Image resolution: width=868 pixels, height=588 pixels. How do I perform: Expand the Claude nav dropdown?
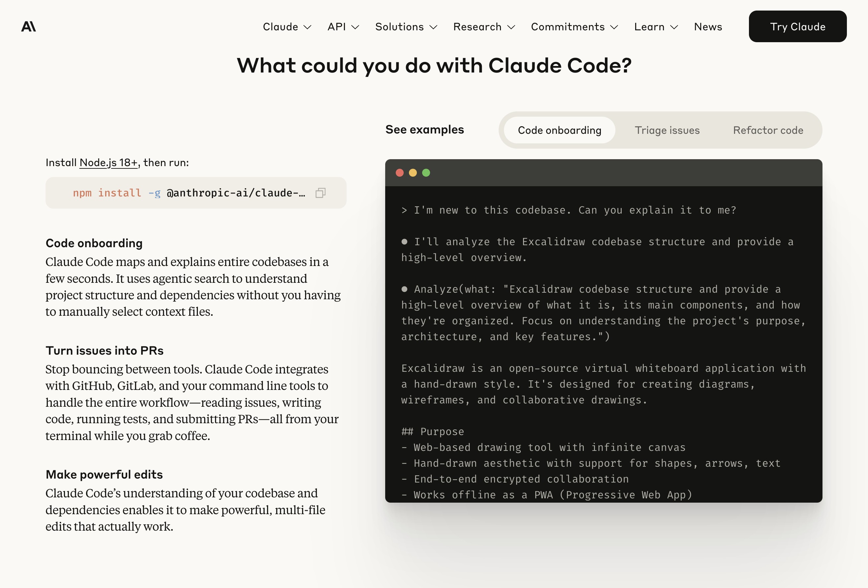(287, 27)
